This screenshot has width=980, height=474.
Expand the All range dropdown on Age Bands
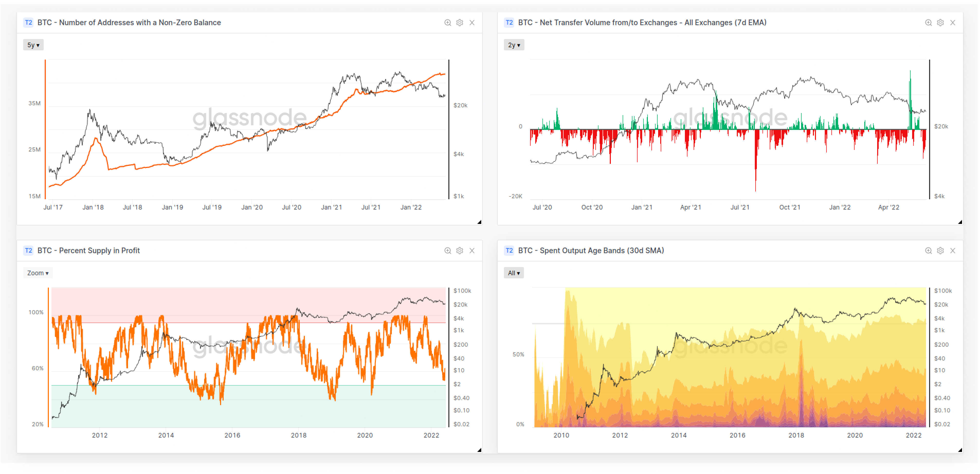pos(514,273)
